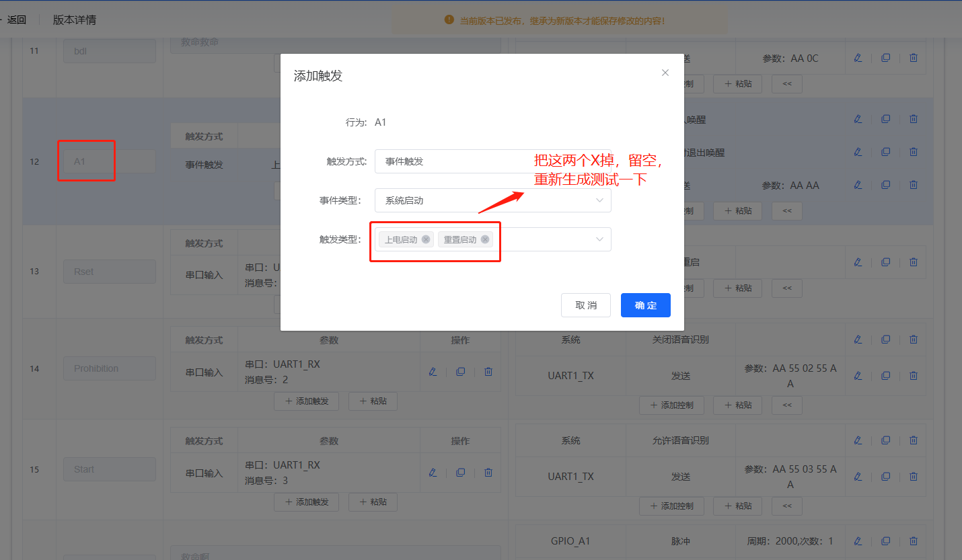Viewport: 962px width, 560px height.
Task: Click the edit pencil icon beside 参数：AA 0C
Action: [x=858, y=57]
